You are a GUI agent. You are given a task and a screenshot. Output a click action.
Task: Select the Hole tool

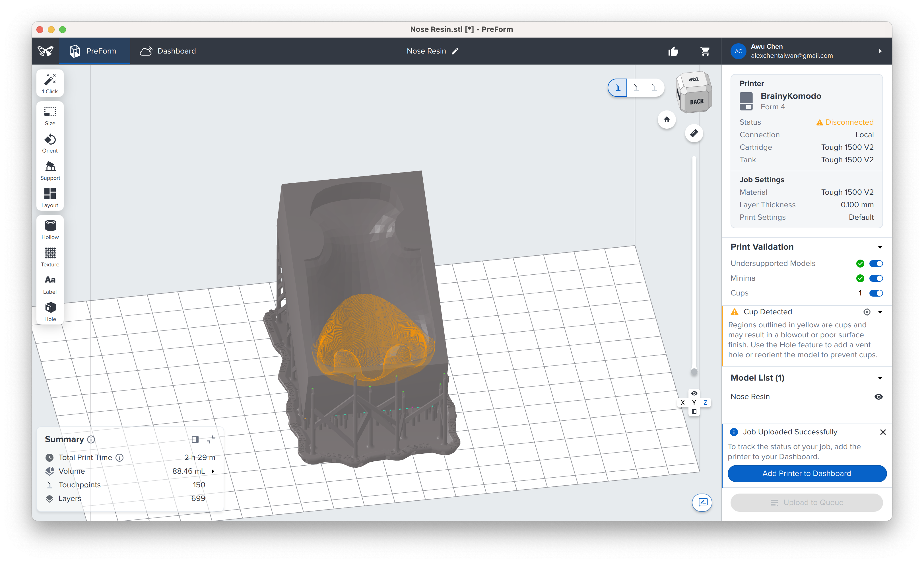50,312
